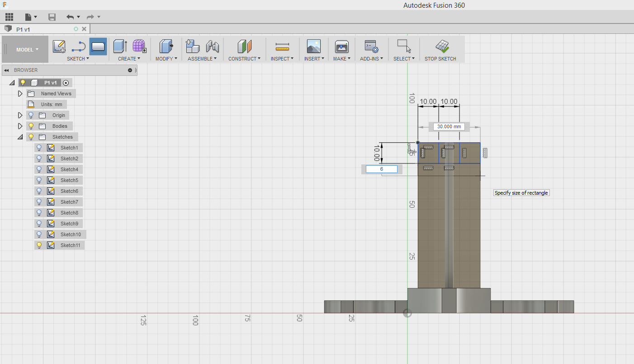
Task: Open the INSERT menu
Action: (314, 59)
